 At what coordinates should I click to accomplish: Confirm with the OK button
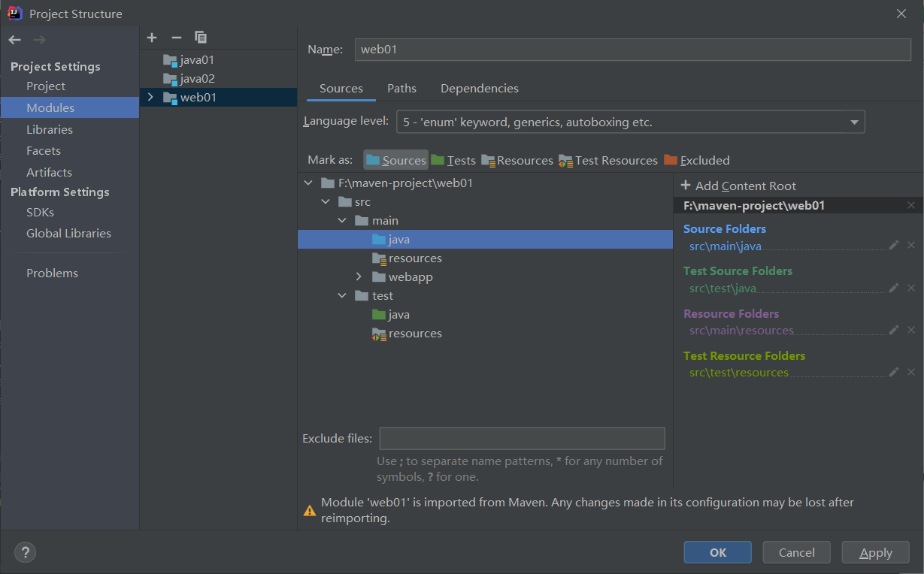[718, 552]
